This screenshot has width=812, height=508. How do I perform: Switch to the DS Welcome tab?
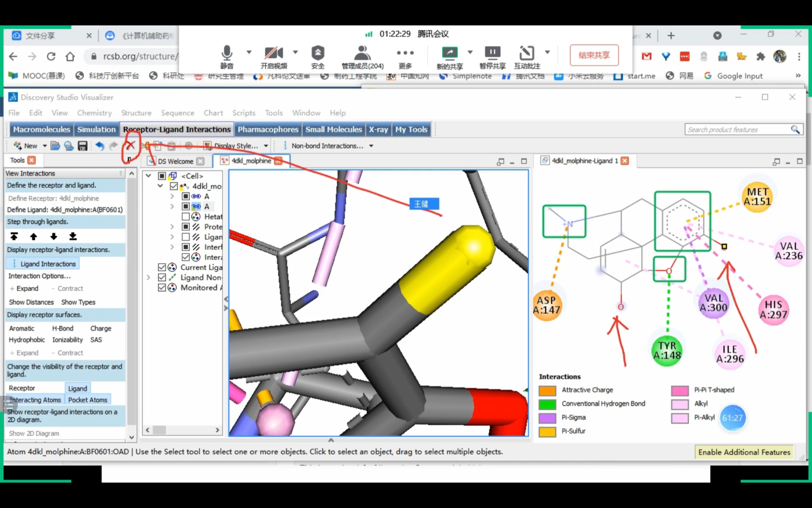pyautogui.click(x=175, y=161)
